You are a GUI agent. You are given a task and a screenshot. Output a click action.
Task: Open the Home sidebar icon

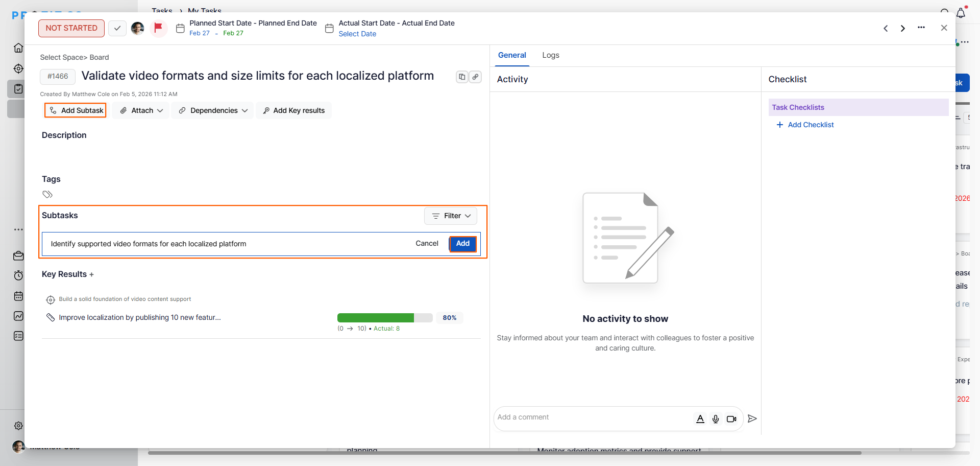18,48
